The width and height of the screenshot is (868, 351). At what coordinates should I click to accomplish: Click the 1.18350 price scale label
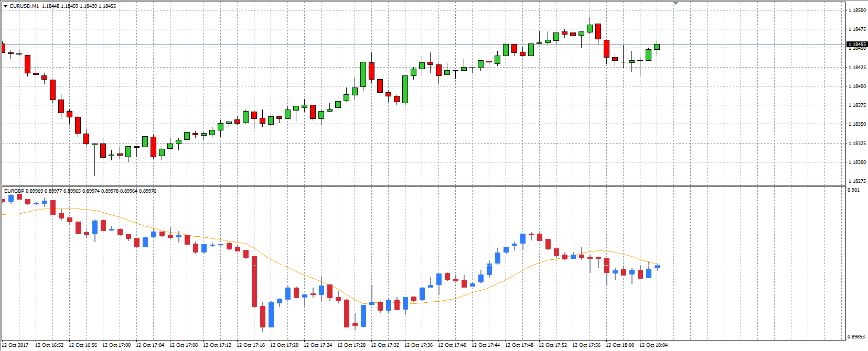coord(857,124)
